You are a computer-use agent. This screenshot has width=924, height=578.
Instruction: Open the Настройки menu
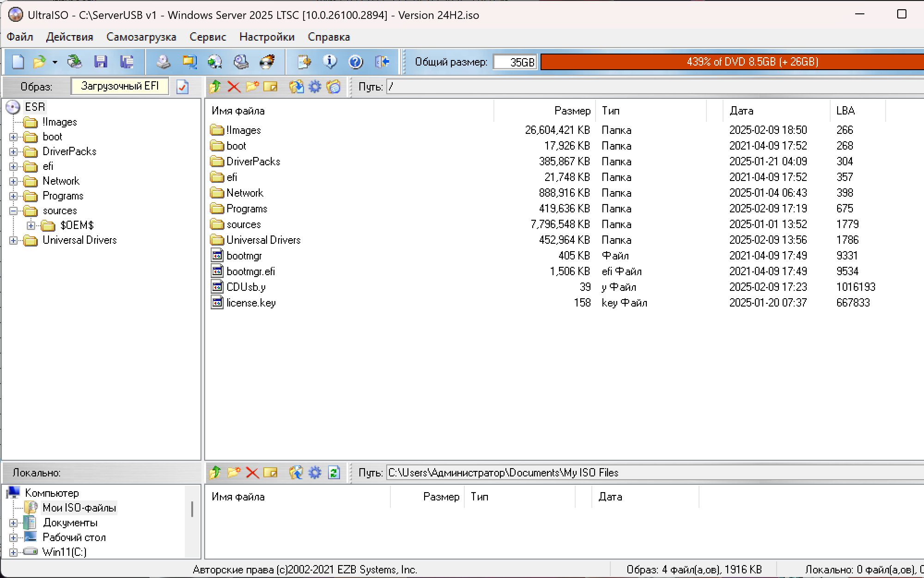[x=267, y=37]
